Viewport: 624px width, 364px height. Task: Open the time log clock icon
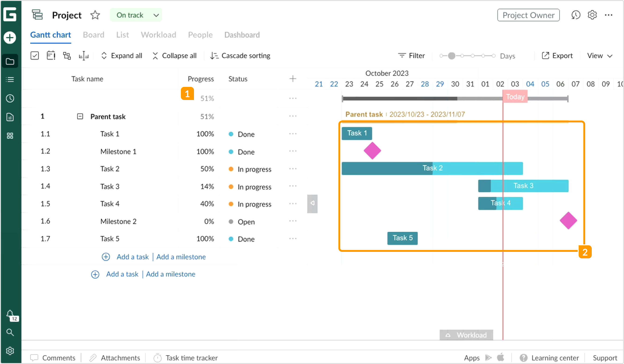[10, 98]
